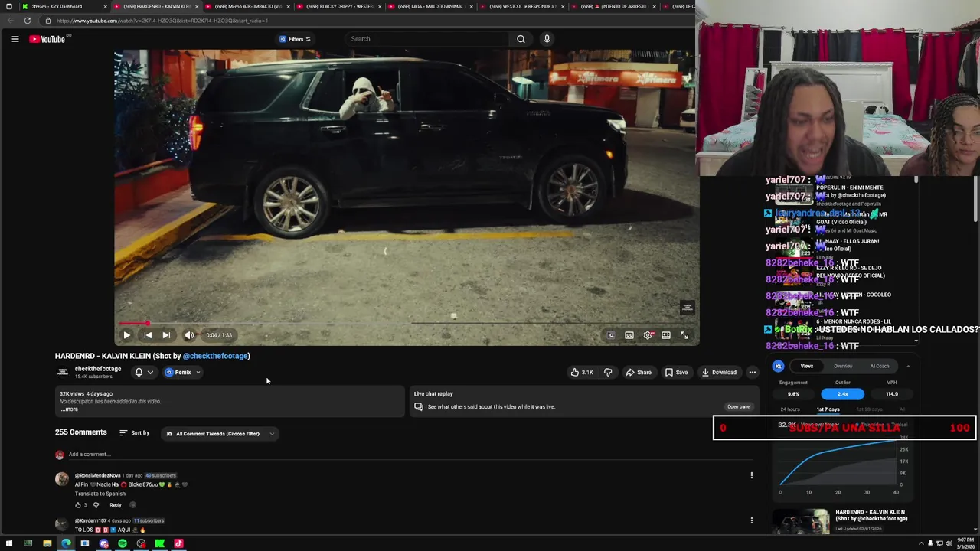980x551 pixels.
Task: Open the YouTube guide hamburger menu
Action: (15, 39)
